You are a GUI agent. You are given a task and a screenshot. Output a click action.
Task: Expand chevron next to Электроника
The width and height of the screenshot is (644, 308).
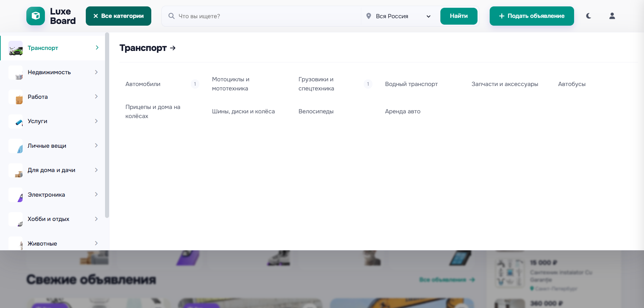96,194
